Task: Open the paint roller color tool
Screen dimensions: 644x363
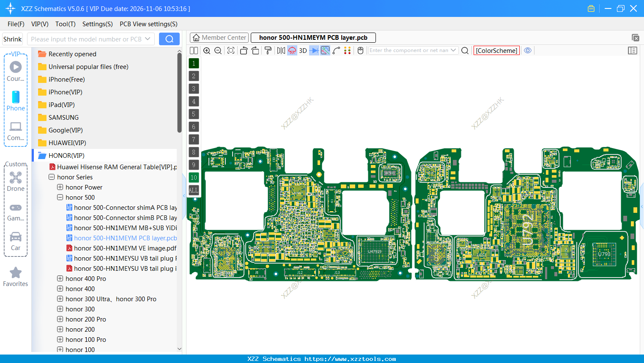Action: click(x=268, y=50)
